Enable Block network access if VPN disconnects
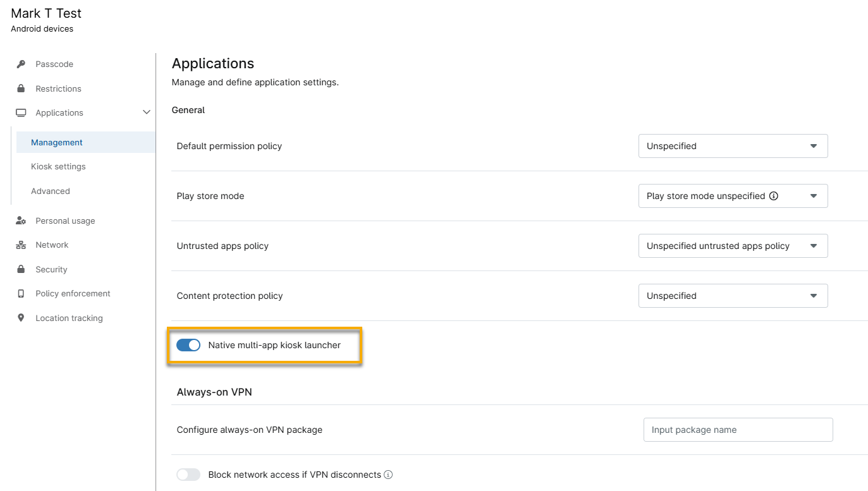The height and width of the screenshot is (491, 868). [188, 475]
